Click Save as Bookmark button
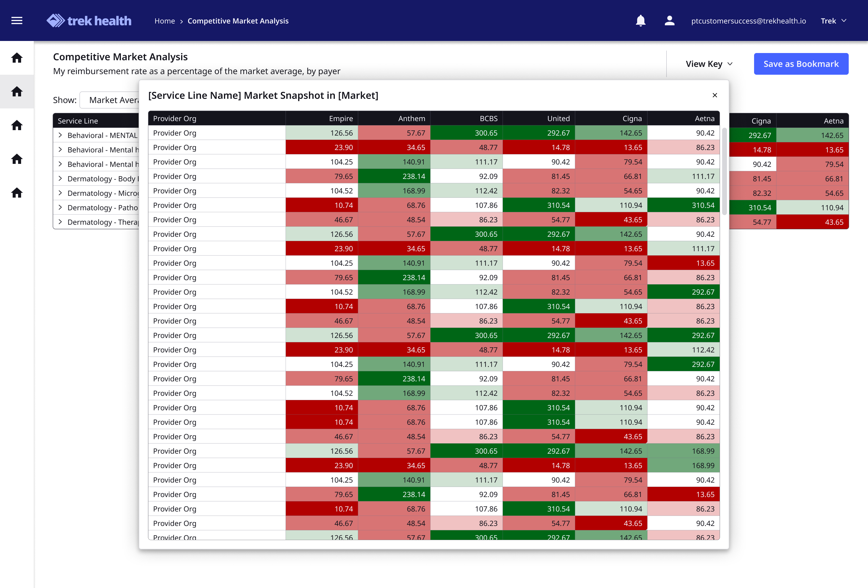Screen dimensions: 868x588 (x=801, y=64)
